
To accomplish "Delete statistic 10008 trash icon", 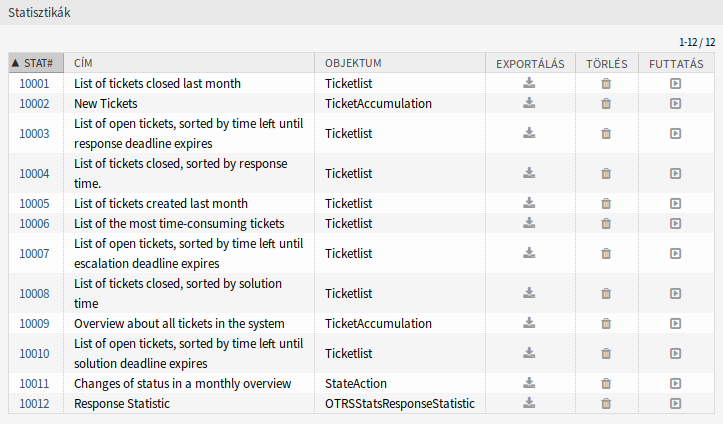I will (x=606, y=294).
